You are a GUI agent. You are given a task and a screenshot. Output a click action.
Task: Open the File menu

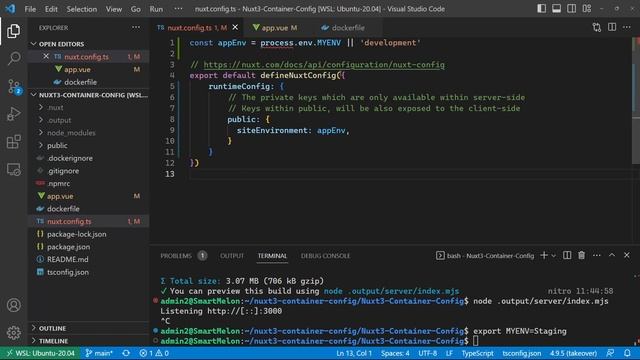coord(30,9)
